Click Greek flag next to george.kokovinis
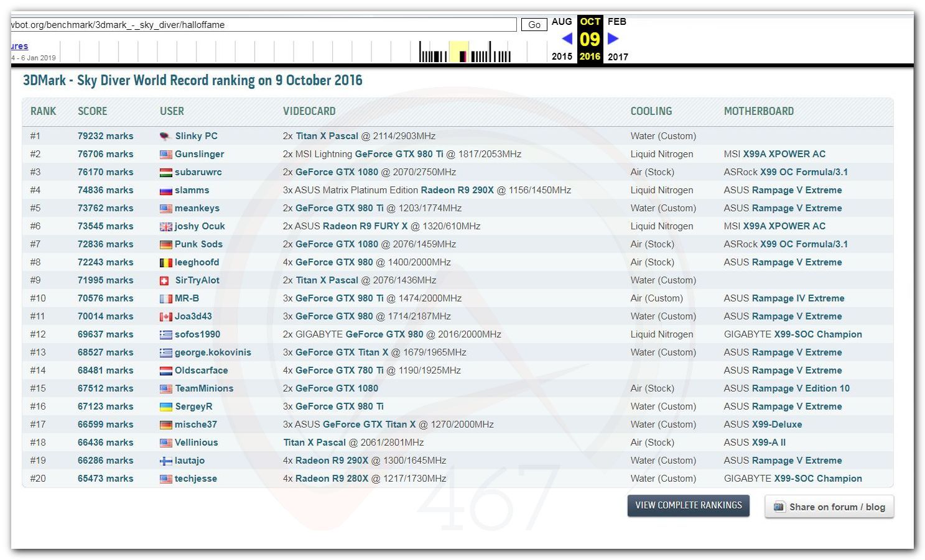This screenshot has width=925, height=560. pyautogui.click(x=165, y=352)
